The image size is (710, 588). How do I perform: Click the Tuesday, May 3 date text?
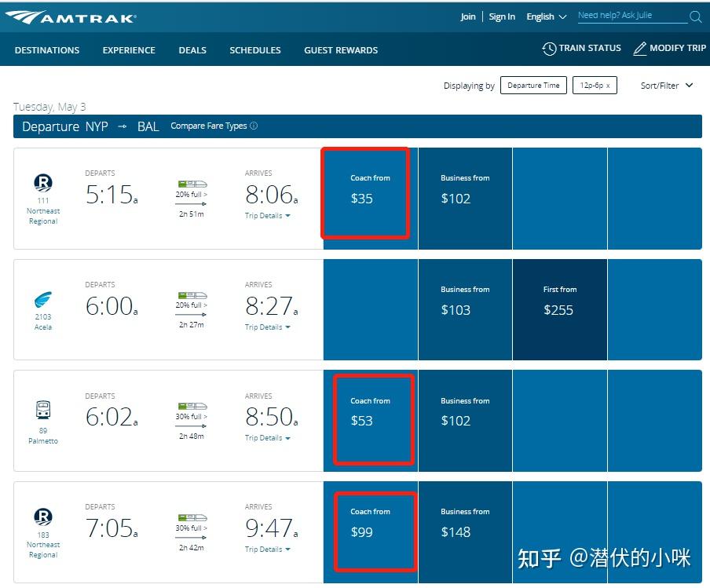(49, 107)
